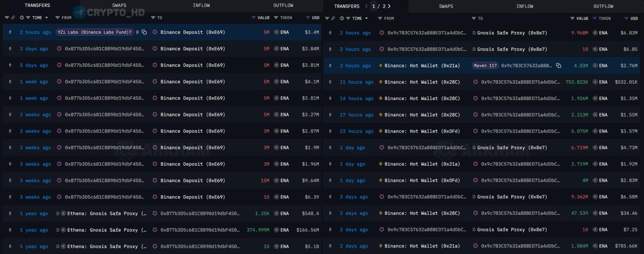
Task: Open Binance Deposit (0xE69) in the $3.84M row
Action: click(x=193, y=49)
